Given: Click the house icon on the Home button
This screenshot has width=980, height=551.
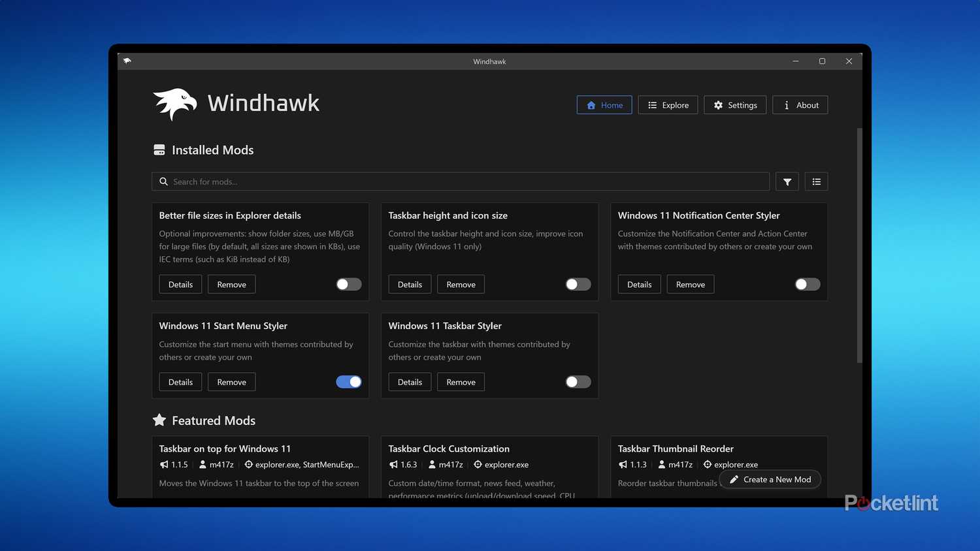Looking at the screenshot, I should (x=589, y=104).
